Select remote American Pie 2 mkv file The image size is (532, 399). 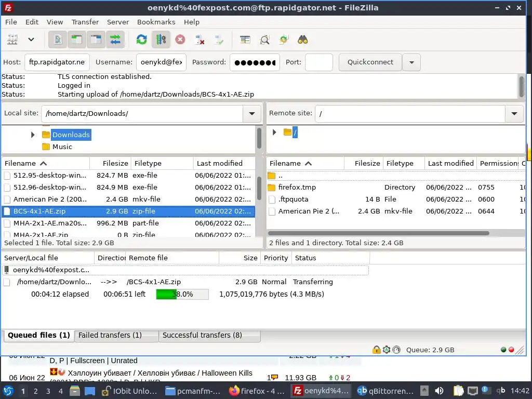tap(396, 211)
